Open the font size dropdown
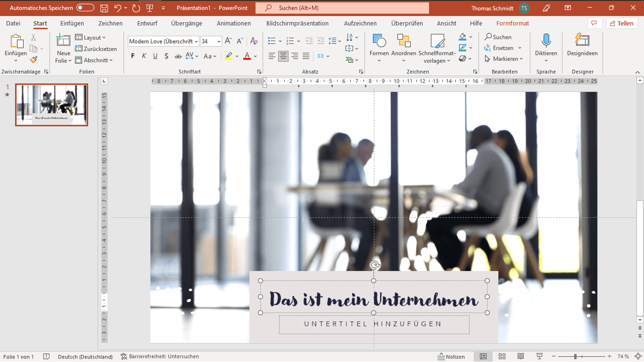644x362 pixels. (219, 42)
